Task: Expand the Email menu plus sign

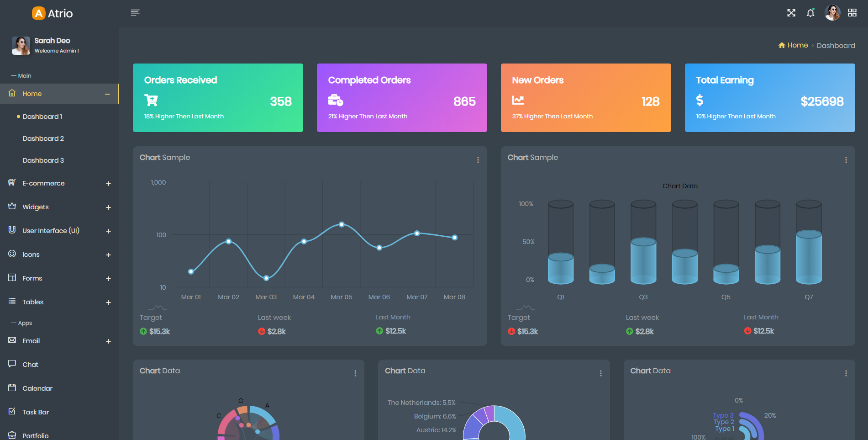Action: (x=108, y=341)
